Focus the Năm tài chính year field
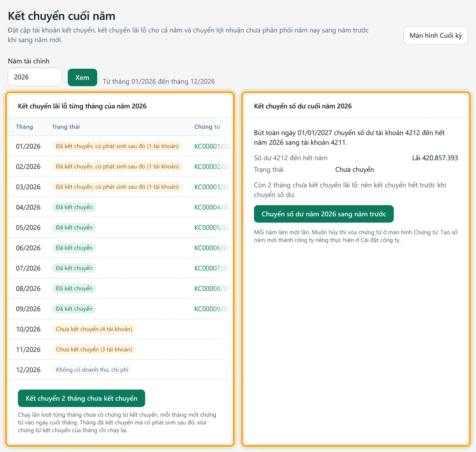This screenshot has height=452, width=476. click(x=35, y=77)
